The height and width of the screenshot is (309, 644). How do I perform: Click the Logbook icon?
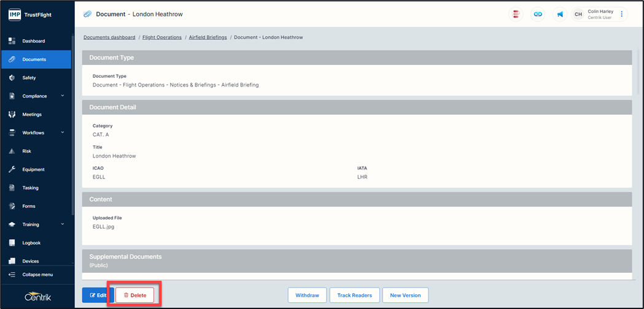pos(12,243)
